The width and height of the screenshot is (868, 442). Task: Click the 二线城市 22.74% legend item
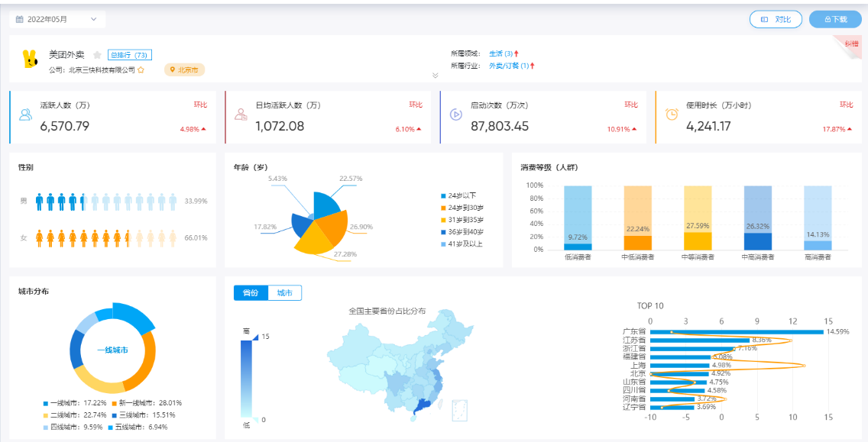tap(75, 415)
